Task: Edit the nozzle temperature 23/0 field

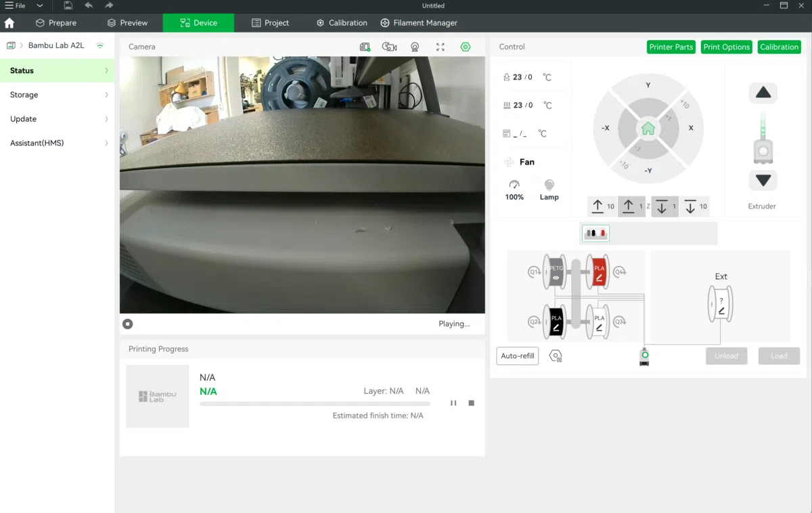Action: pos(522,77)
